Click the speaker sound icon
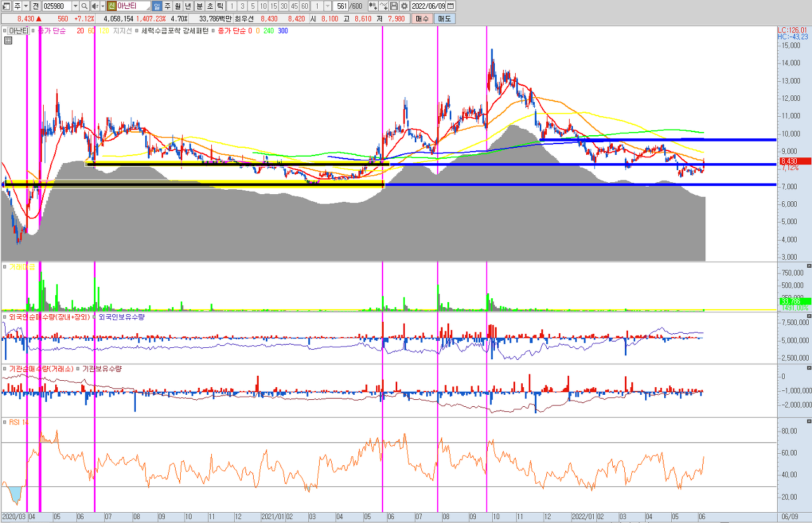The height and width of the screenshot is (523, 812). 95,6
